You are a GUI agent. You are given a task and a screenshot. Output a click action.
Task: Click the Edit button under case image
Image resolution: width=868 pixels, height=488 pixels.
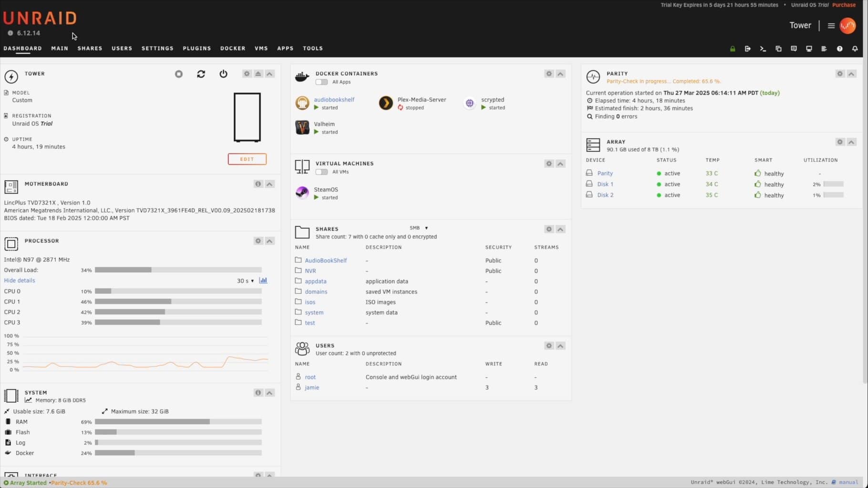click(247, 159)
